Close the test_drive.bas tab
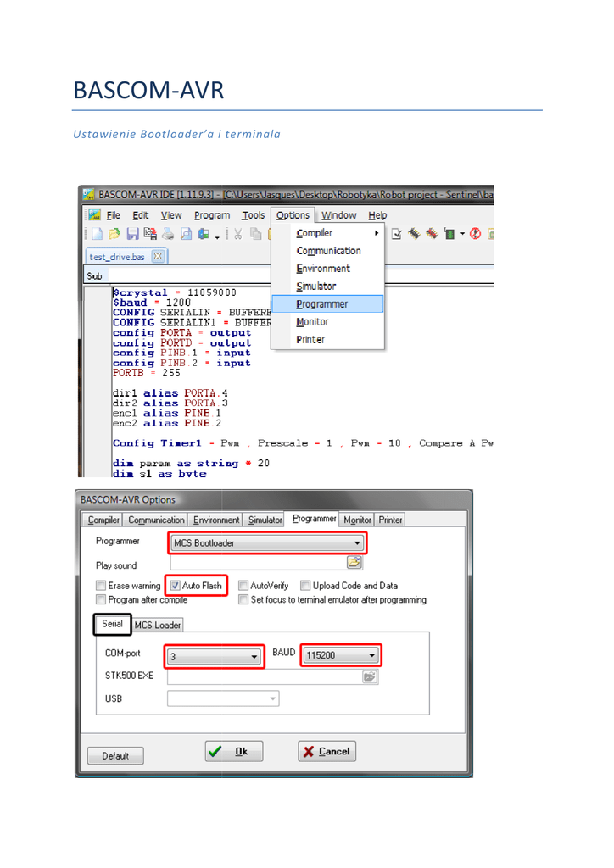 tap(157, 256)
